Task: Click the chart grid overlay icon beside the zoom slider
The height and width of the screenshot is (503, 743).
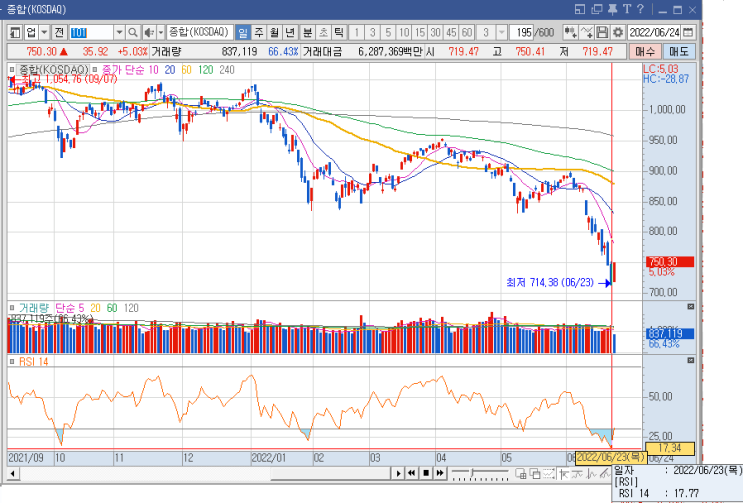Action: pos(520,473)
